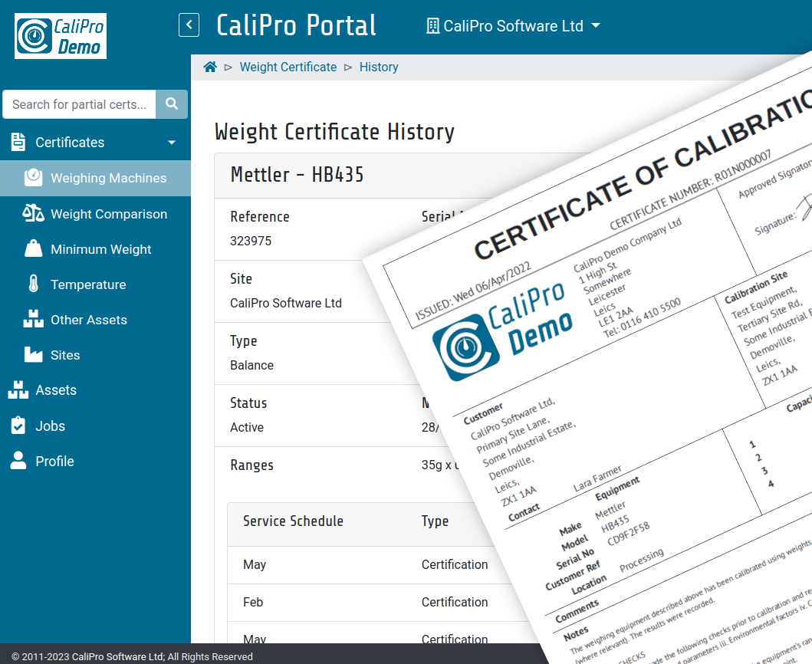Image resolution: width=812 pixels, height=664 pixels.
Task: Open the Assets section
Action: pyautogui.click(x=95, y=390)
